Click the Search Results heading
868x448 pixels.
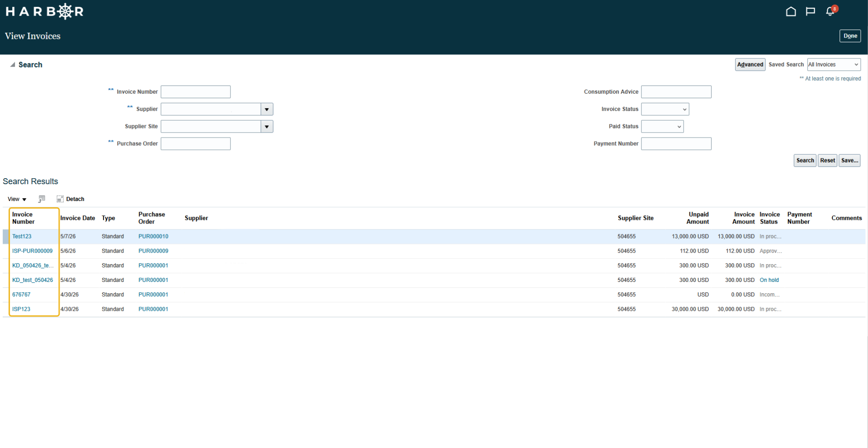pyautogui.click(x=30, y=181)
